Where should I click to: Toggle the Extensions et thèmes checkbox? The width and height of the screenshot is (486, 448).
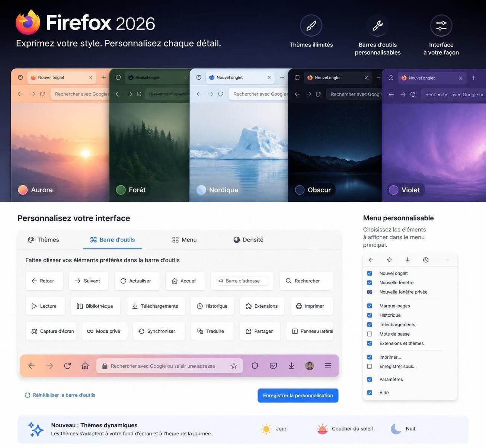pos(370,343)
